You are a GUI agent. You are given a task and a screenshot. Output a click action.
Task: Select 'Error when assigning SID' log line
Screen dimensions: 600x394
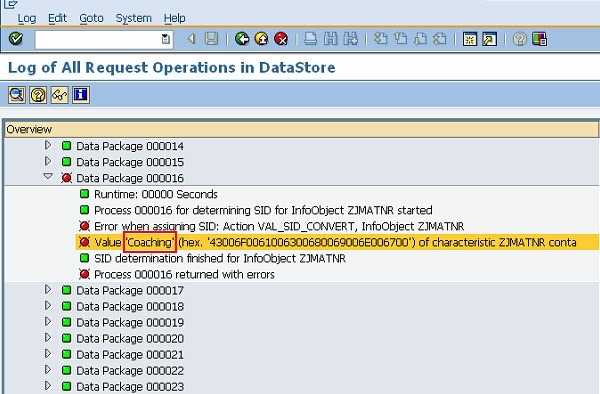click(x=279, y=226)
